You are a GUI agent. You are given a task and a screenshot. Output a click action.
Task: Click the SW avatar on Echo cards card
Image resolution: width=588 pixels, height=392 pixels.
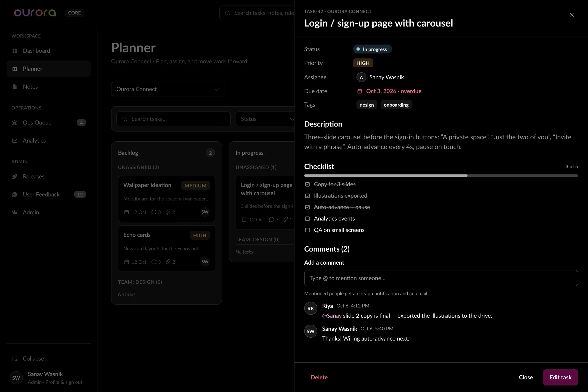[205, 262]
